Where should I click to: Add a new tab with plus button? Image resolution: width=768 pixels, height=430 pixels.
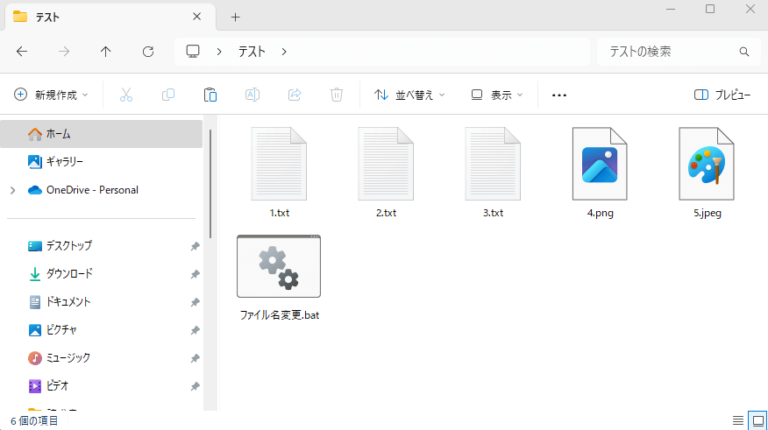(235, 17)
